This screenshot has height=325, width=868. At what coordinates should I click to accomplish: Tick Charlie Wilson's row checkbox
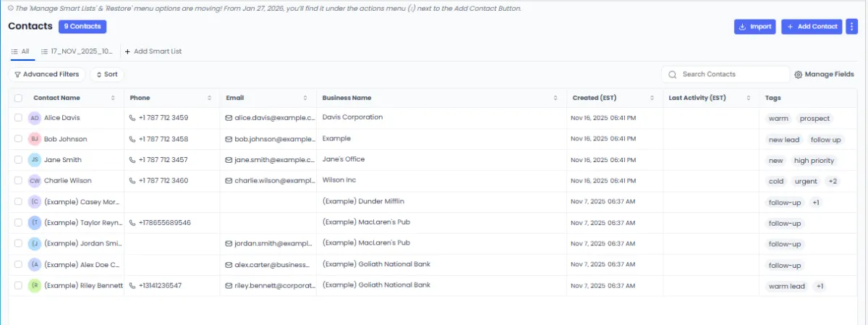(18, 180)
